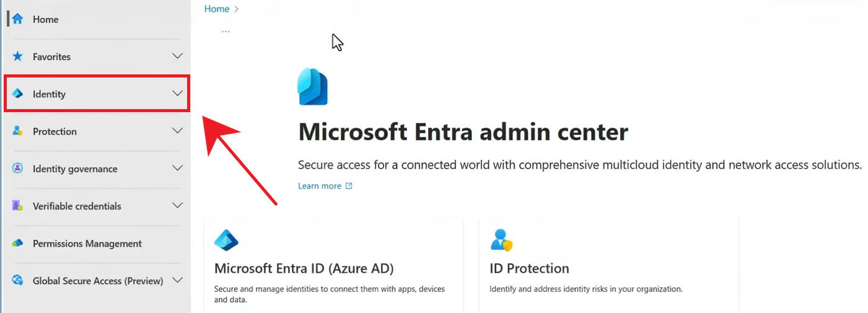Expand Global Secure Access (Preview) chevron
This screenshot has height=313, width=868.
177,280
